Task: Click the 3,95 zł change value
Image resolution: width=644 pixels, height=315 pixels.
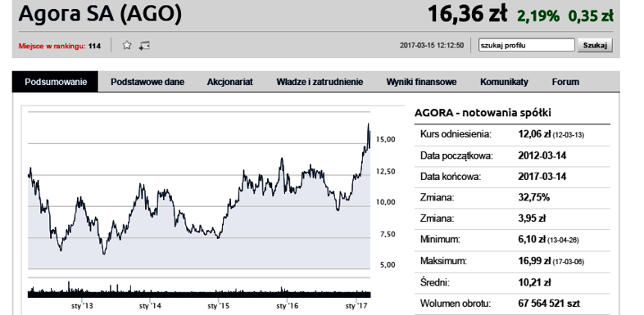Action: tap(532, 218)
